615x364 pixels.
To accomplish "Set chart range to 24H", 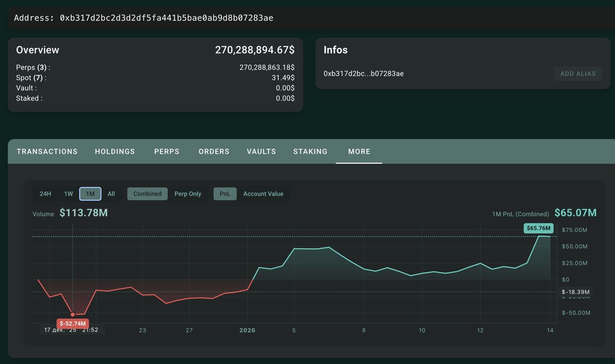I will click(x=45, y=194).
